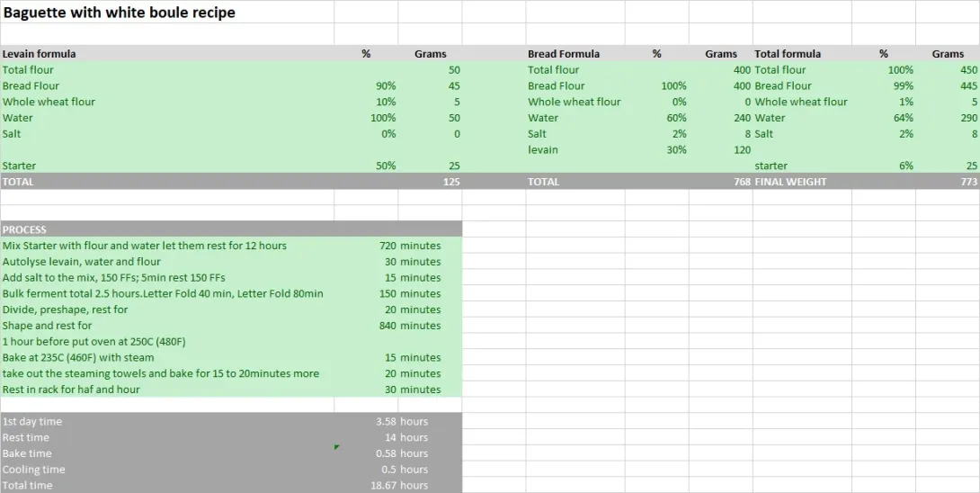The width and height of the screenshot is (980, 493).
Task: Click the green error indicator triangle in Bake time row
Action: pyautogui.click(x=337, y=447)
